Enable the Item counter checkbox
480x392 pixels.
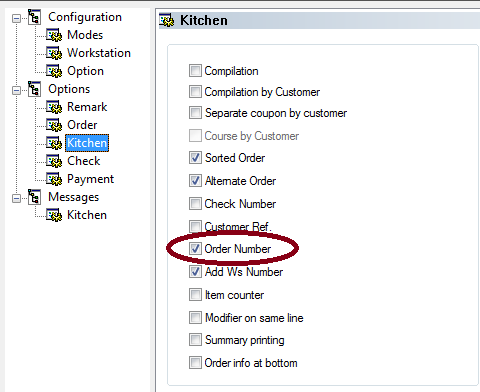pos(195,295)
